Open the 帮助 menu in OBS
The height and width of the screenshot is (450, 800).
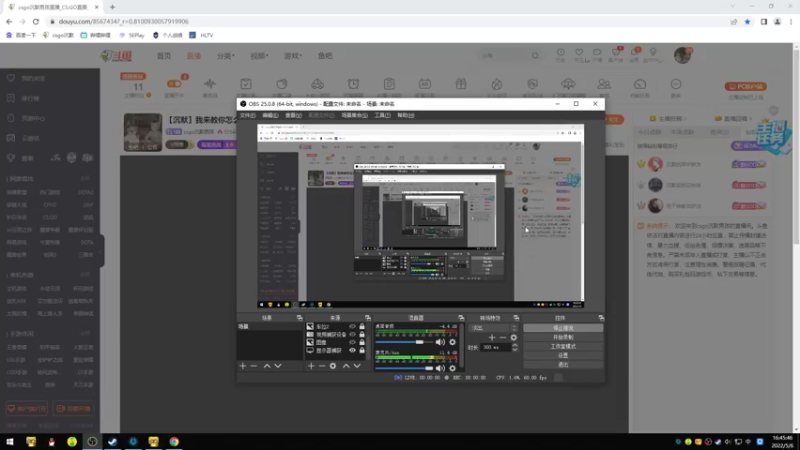[x=406, y=115]
